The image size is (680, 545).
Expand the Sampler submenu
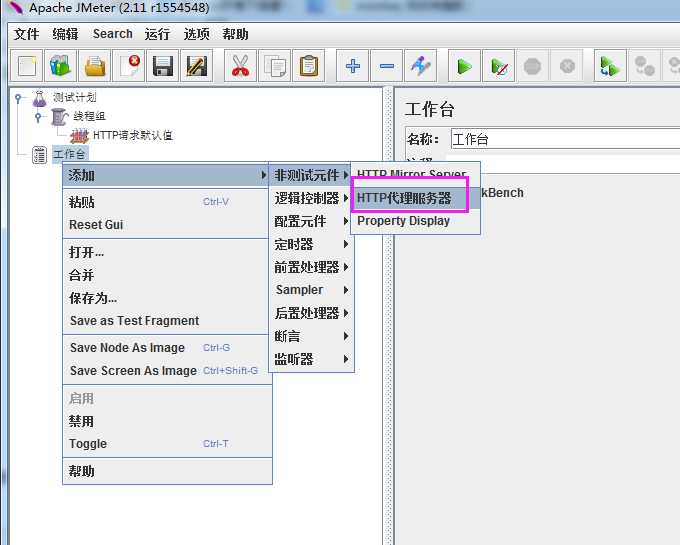[x=311, y=290]
